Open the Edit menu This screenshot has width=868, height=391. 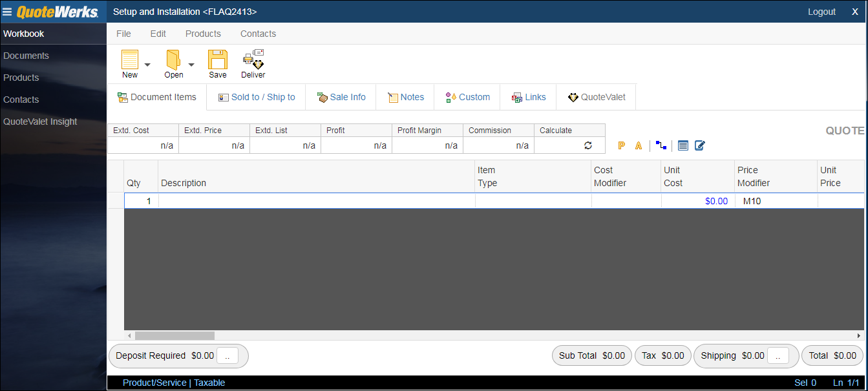158,34
